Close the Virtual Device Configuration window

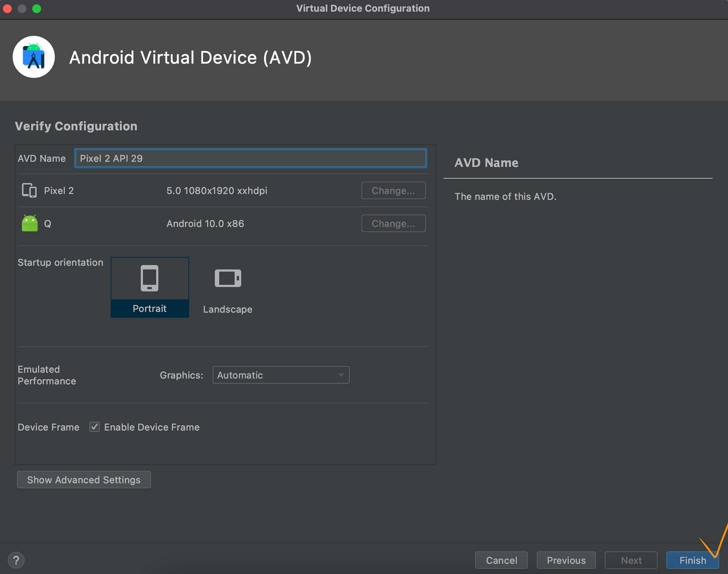click(x=7, y=9)
